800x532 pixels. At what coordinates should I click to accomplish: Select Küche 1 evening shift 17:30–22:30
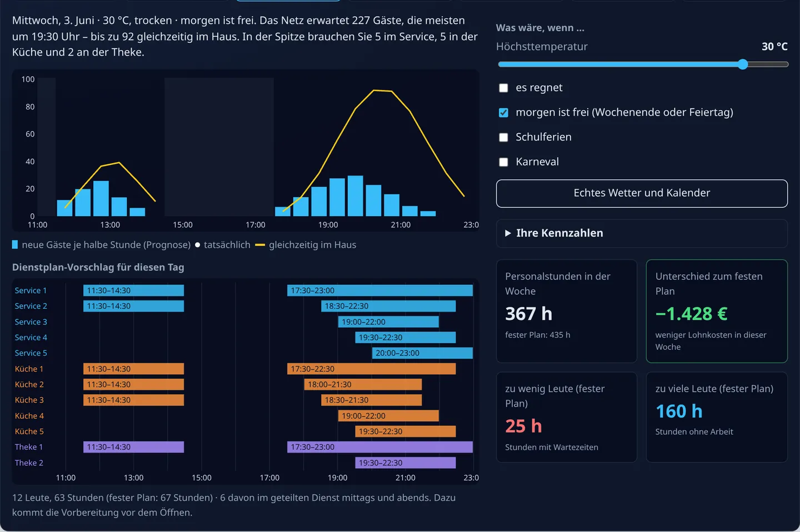coord(371,369)
